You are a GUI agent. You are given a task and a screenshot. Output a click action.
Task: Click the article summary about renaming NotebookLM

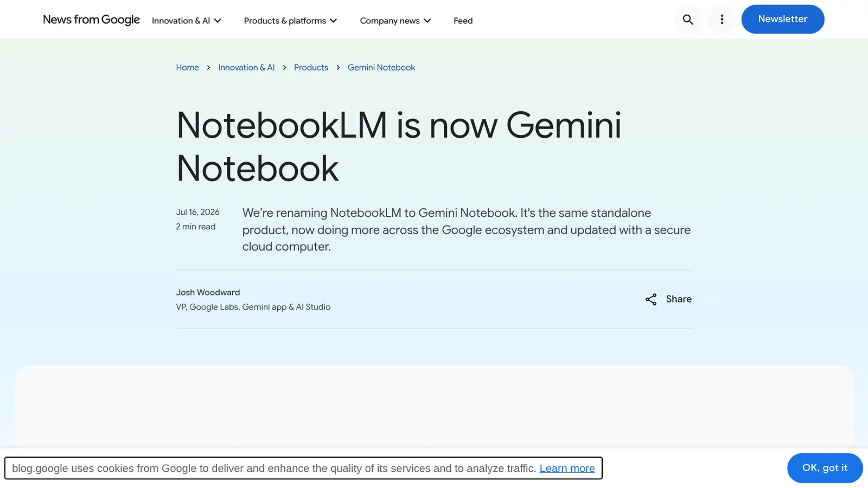(x=467, y=230)
